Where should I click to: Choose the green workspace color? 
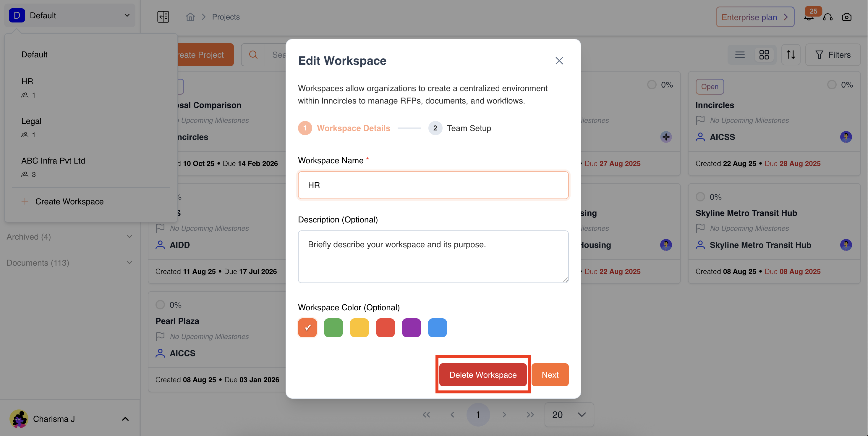(x=333, y=327)
